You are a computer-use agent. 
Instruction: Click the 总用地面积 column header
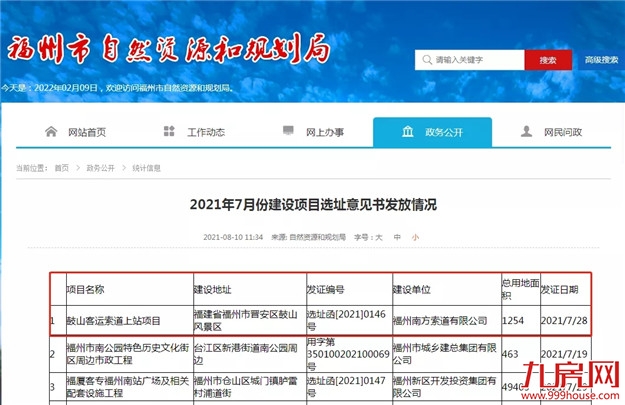(x=521, y=289)
